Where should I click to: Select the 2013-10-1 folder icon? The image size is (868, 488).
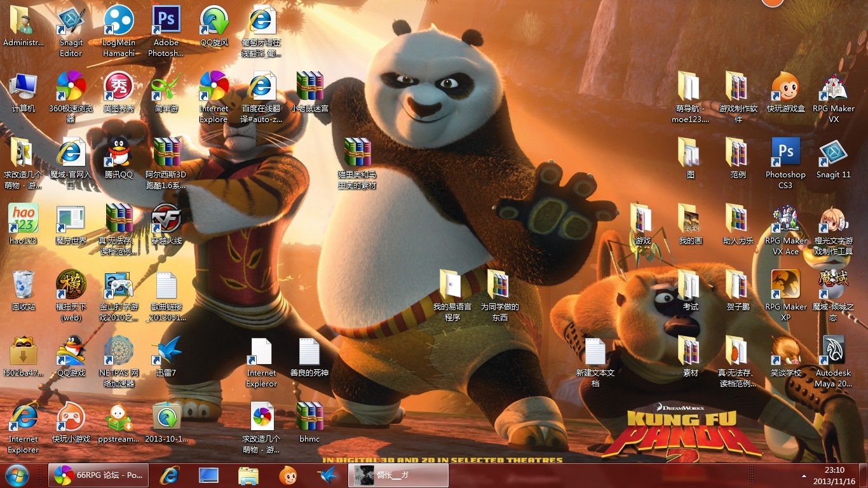pyautogui.click(x=166, y=423)
